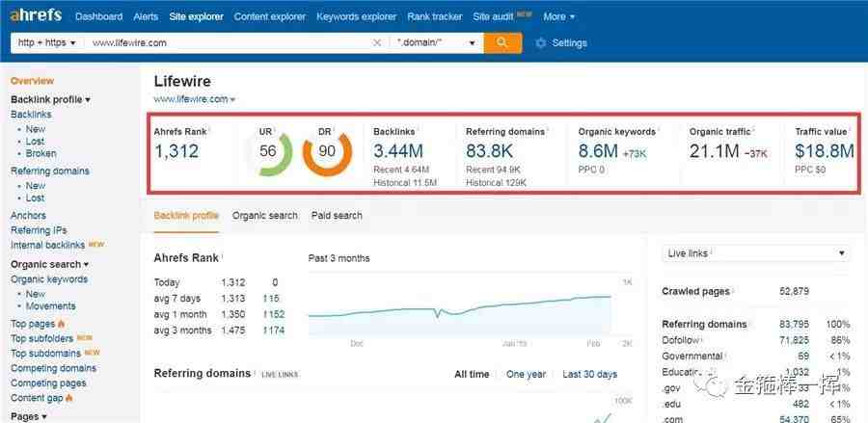Collapse the Organic search sidebar section
The width and height of the screenshot is (868, 423).
point(49,264)
